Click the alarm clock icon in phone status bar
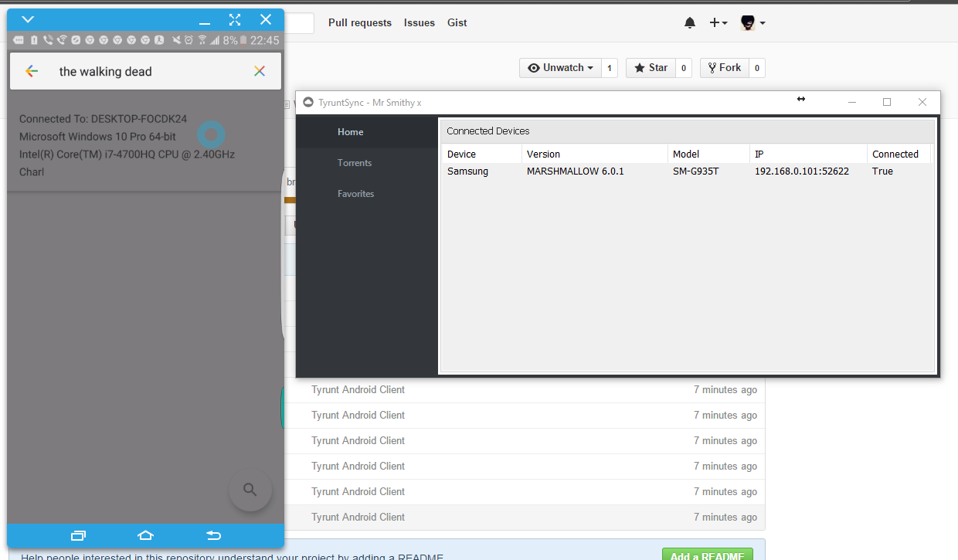 click(x=189, y=40)
